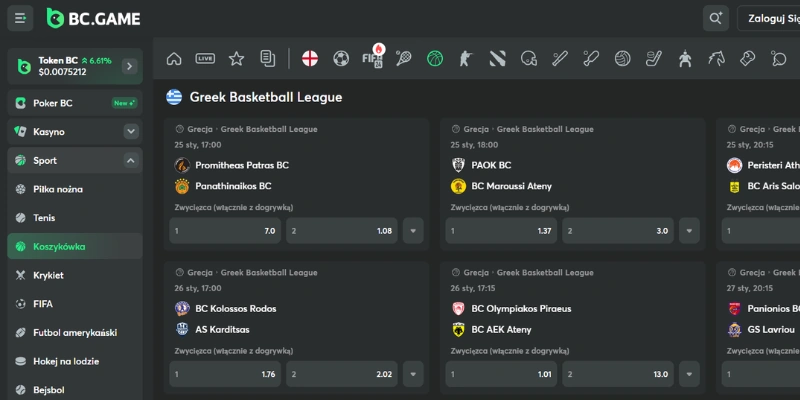
Task: Expand more markets for PAOK vs Maroussi
Action: tap(689, 231)
